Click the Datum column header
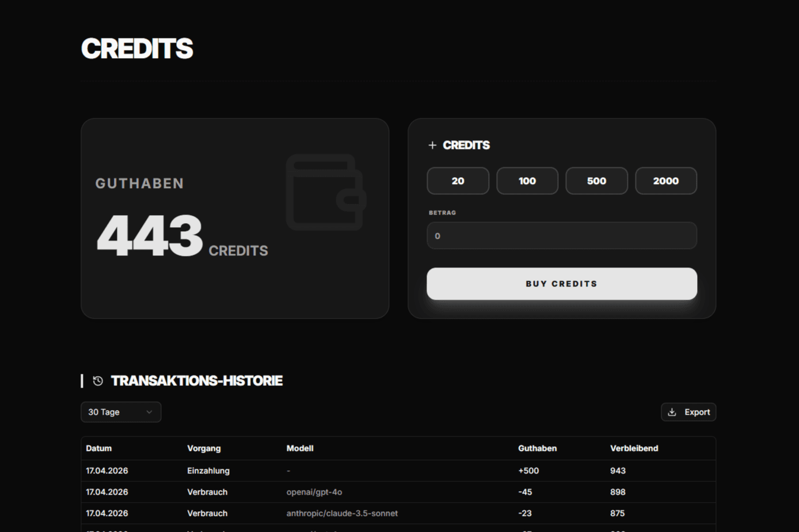 pos(99,448)
